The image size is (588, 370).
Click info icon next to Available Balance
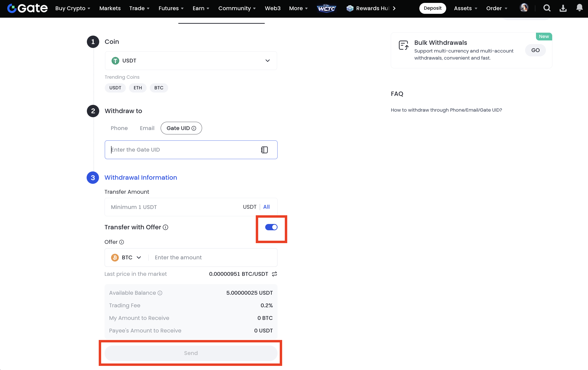point(160,293)
